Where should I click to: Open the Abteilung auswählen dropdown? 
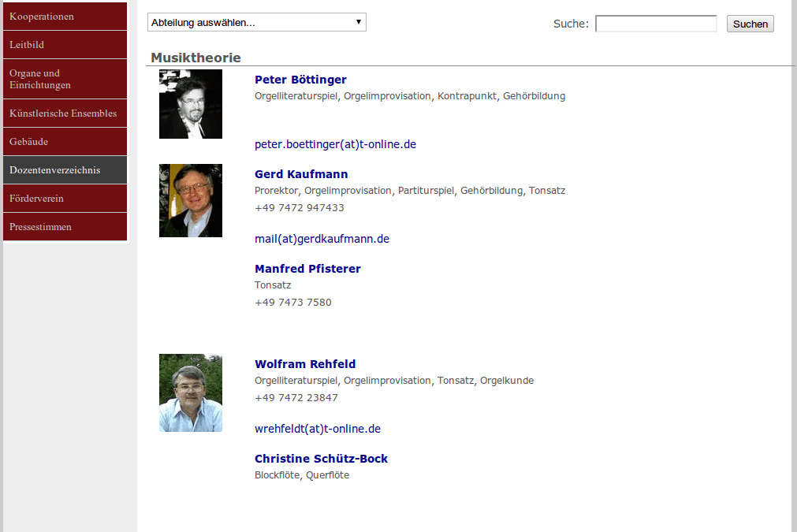256,23
